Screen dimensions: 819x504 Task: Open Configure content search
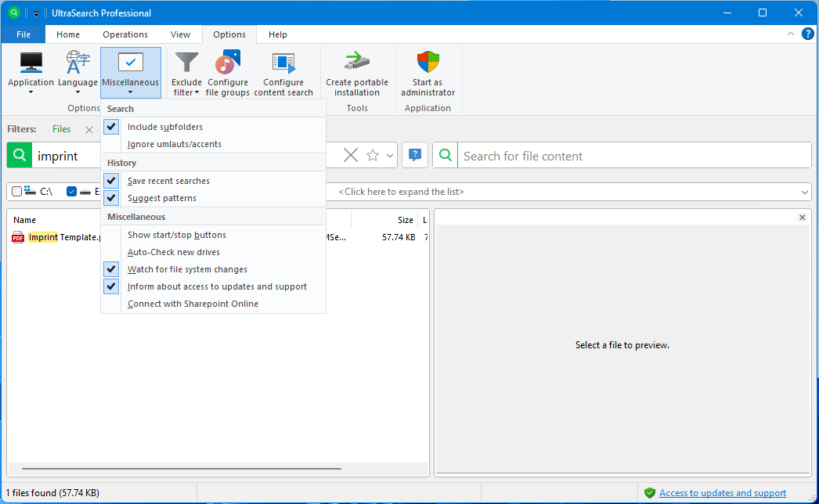point(283,63)
